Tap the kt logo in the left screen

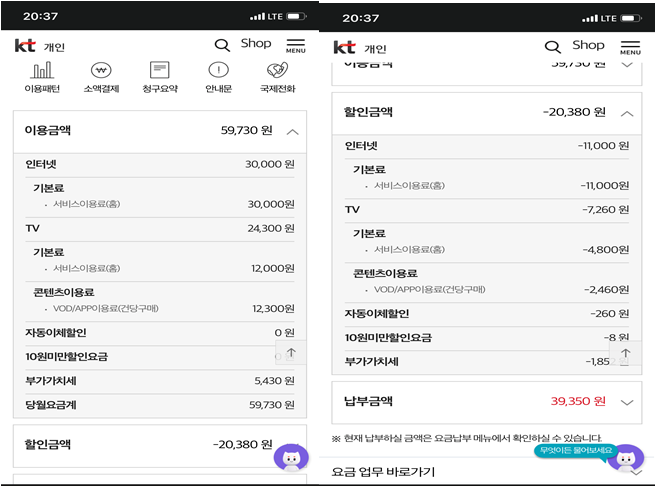[x=25, y=46]
